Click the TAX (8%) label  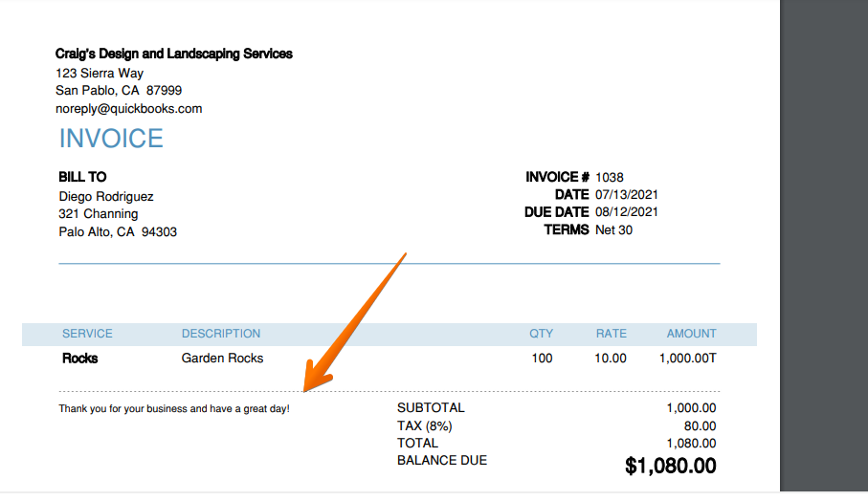(425, 425)
